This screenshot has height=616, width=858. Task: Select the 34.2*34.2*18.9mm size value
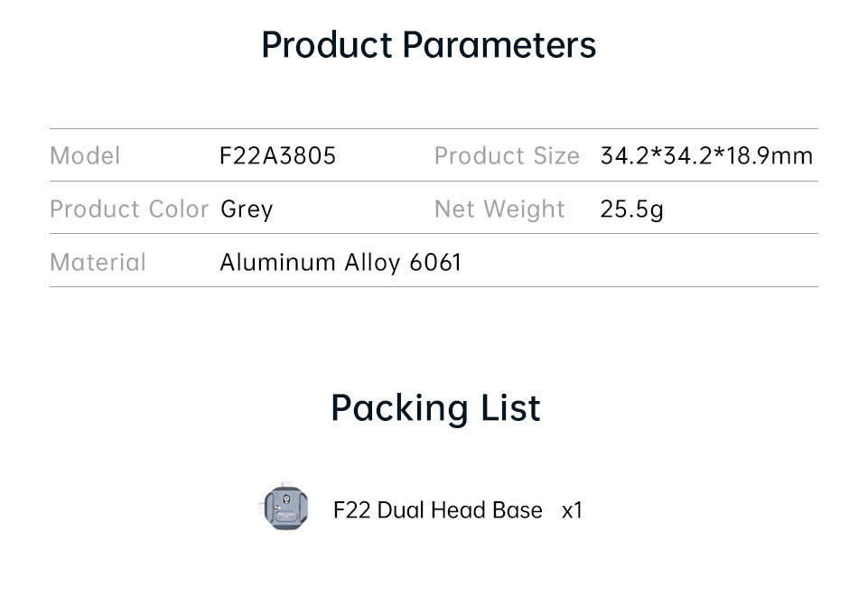pos(706,156)
